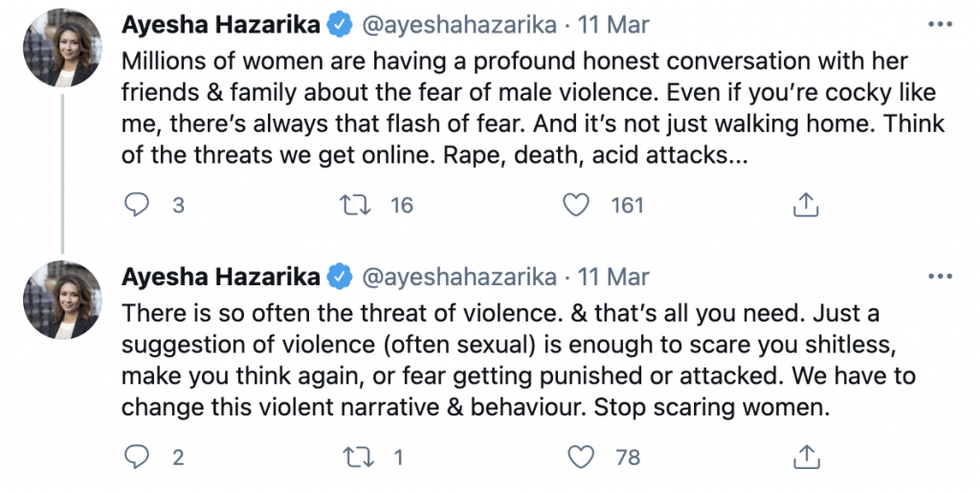Open more options menu on first tweet

point(940,23)
